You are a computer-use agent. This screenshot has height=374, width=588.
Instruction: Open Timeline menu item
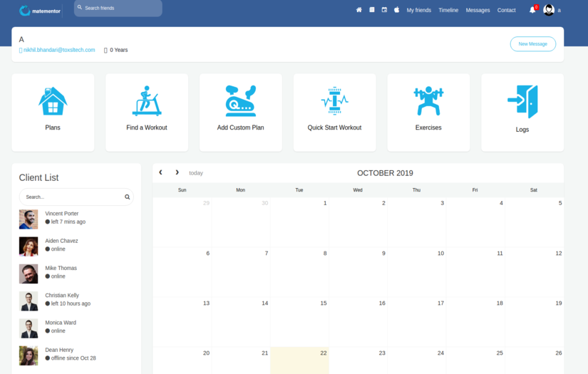448,10
